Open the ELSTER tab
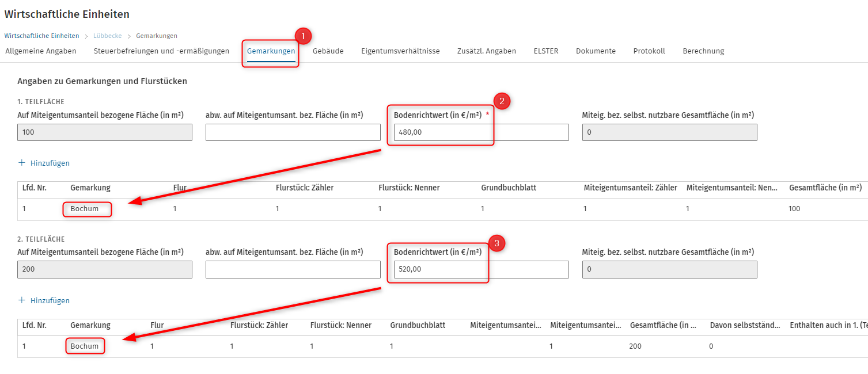 pyautogui.click(x=546, y=51)
